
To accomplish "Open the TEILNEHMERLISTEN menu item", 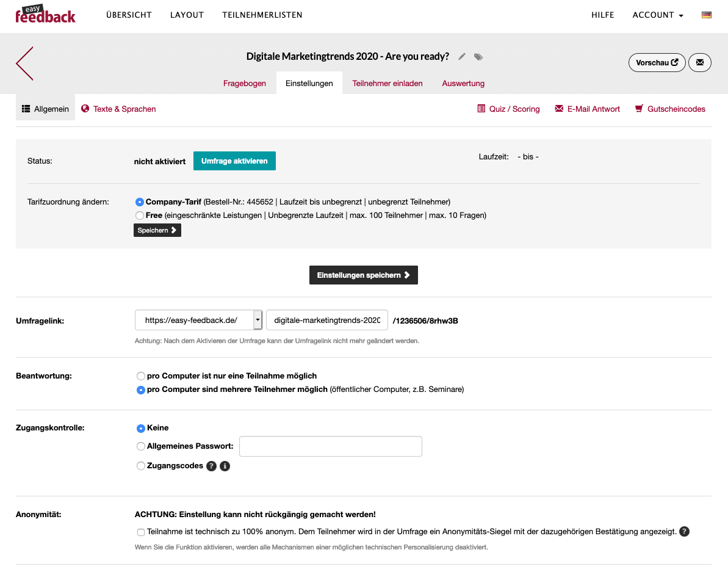I will (x=262, y=15).
